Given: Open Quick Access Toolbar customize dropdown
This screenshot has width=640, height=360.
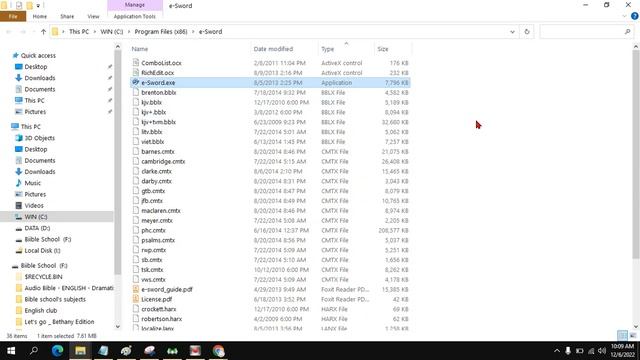Looking at the screenshot, I should coord(38,6).
